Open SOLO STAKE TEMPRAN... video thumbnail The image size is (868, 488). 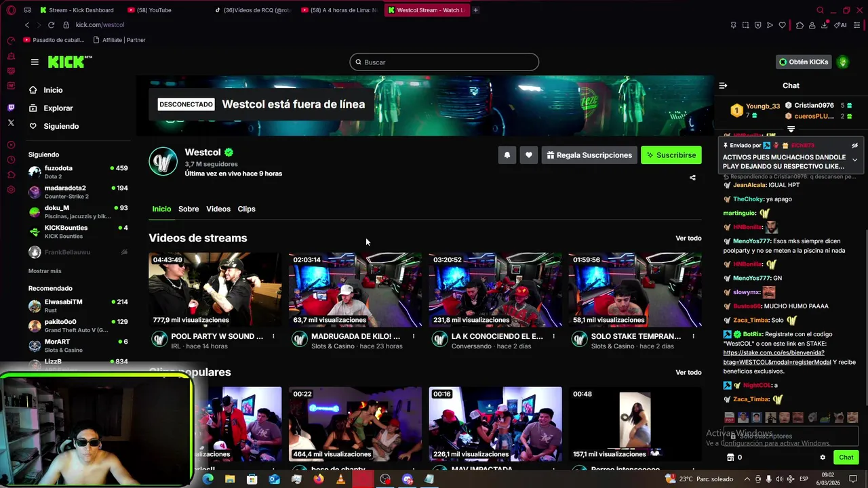click(x=635, y=290)
